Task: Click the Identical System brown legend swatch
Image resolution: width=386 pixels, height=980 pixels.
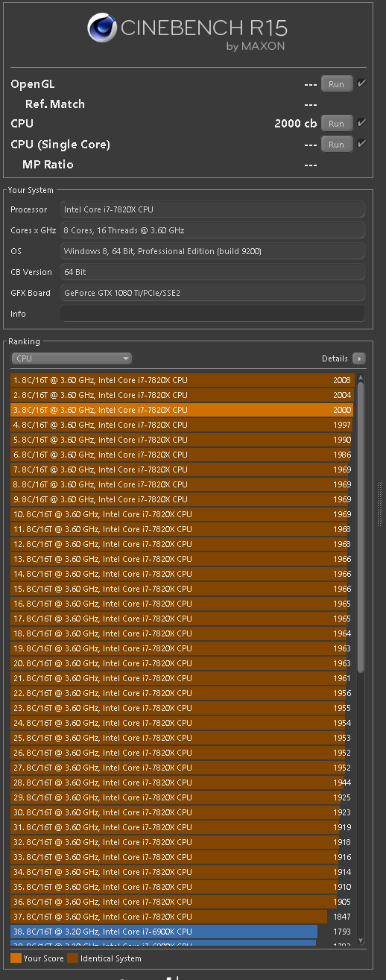Action: coord(72,958)
